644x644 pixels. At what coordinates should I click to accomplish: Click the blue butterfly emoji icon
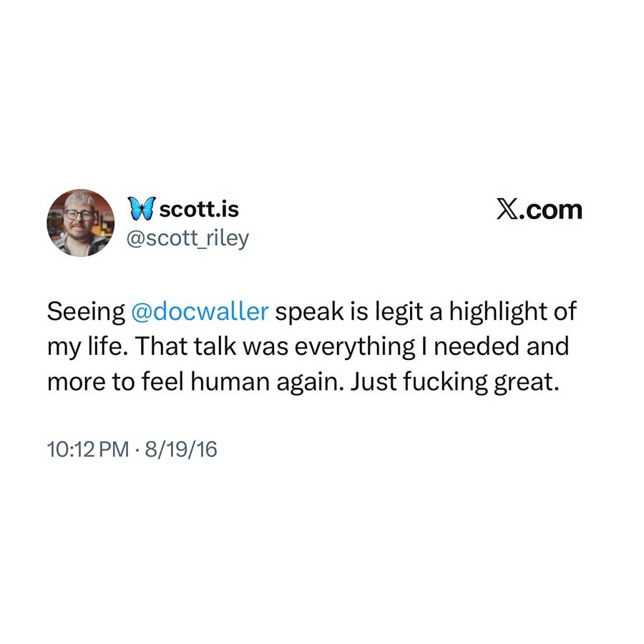(x=141, y=208)
